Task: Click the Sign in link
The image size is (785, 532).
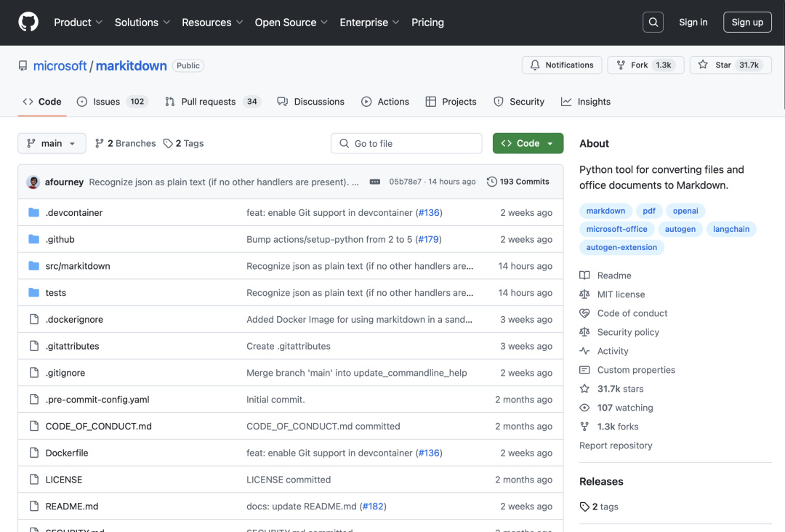Action: pyautogui.click(x=693, y=23)
